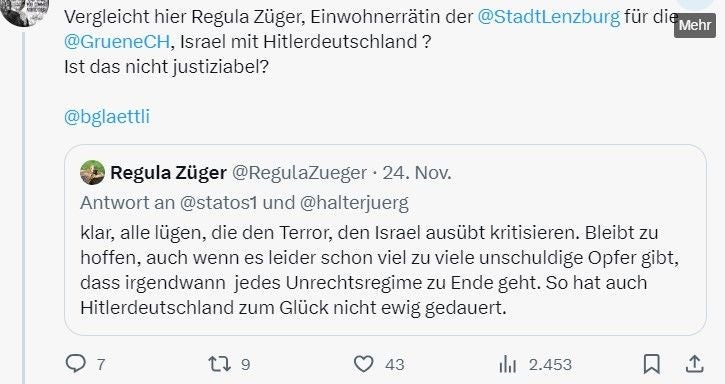Open the @StadtLenzburg mention
Screen dimensions: 725x384
point(548,17)
